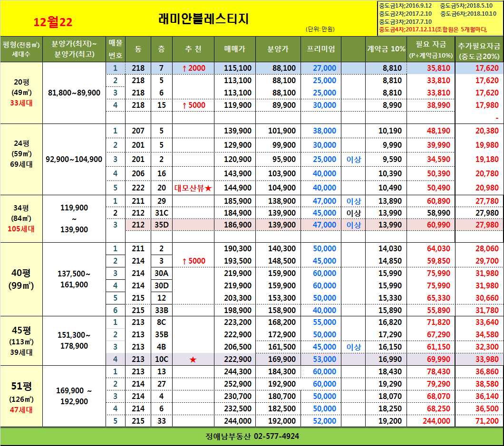Click the 51평 (126㎡) 47세대 cell
The image size is (504, 446).
pos(21,397)
